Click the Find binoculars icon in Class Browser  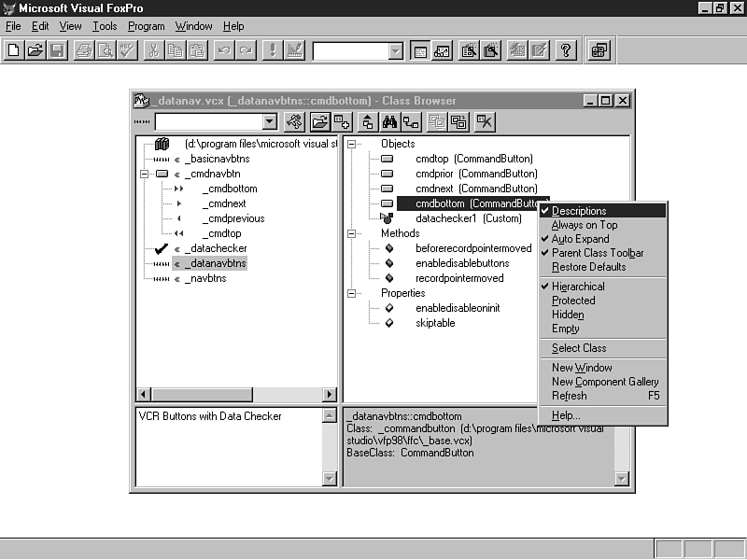[x=389, y=121]
